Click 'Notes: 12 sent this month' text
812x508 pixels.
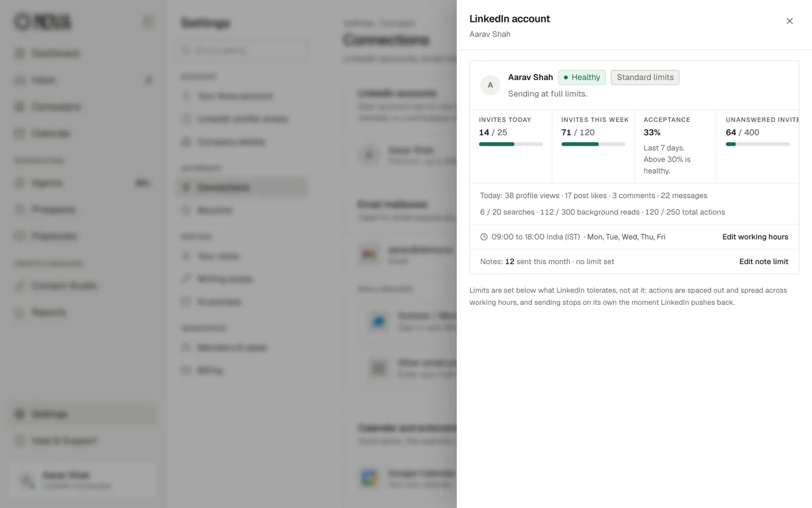click(x=525, y=262)
